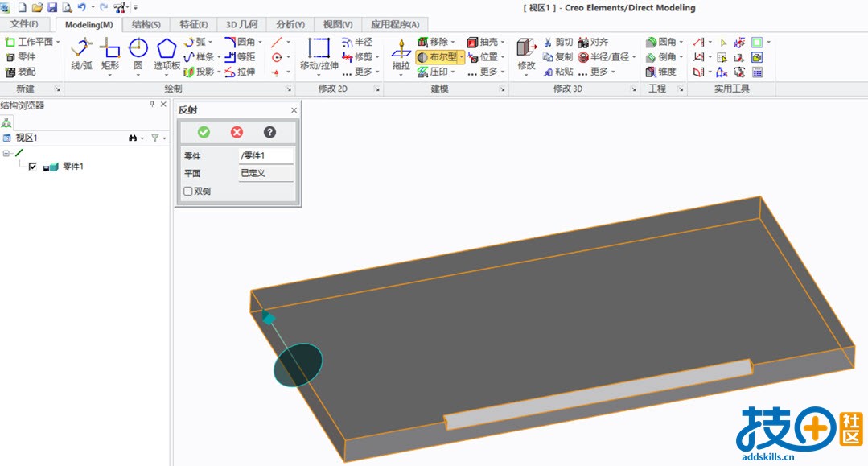Open help for the 反射 dialog
868x466 pixels.
(x=269, y=132)
